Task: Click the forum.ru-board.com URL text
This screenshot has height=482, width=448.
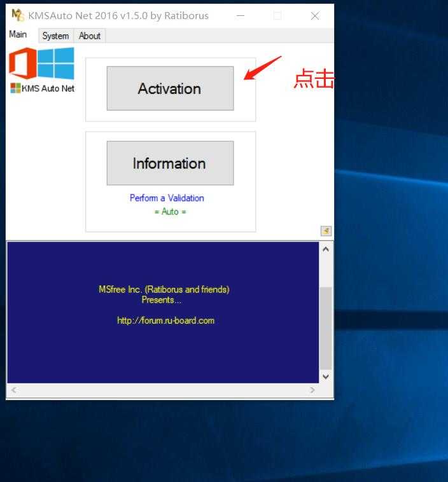Action: [x=166, y=320]
